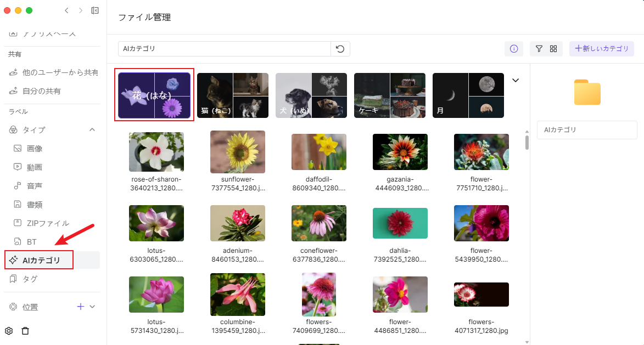The width and height of the screenshot is (644, 345).
Task: Click the file list vertical scrollbar
Action: click(x=527, y=143)
